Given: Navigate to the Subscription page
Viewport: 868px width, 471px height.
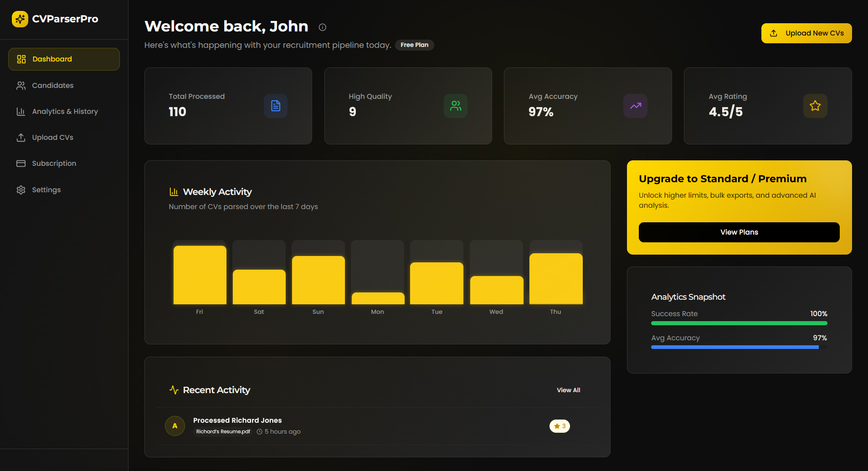Looking at the screenshot, I should click(x=54, y=164).
